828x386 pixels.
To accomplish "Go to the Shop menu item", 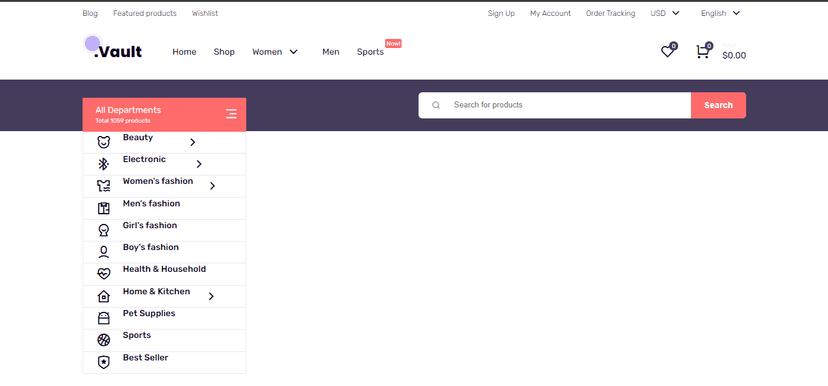I will tap(224, 52).
